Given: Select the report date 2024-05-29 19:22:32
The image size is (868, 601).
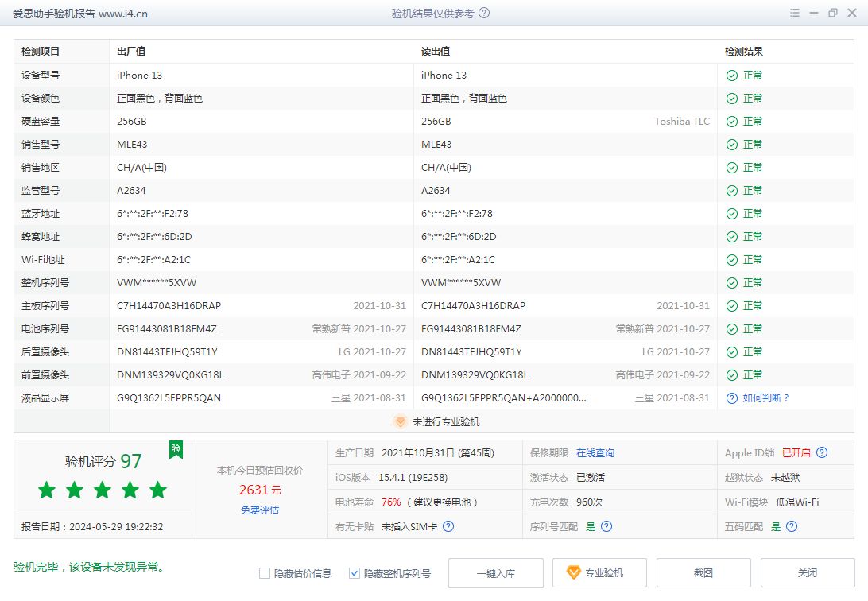Looking at the screenshot, I should 116,527.
